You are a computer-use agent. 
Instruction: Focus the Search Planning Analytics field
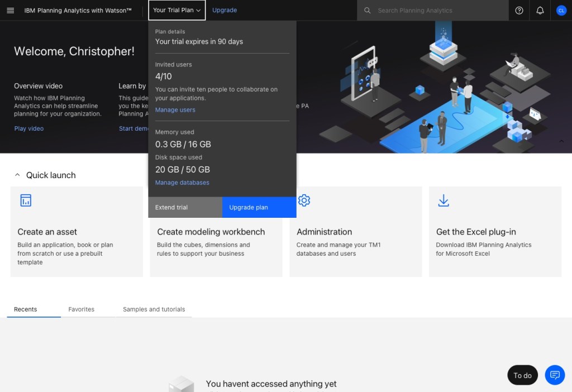pyautogui.click(x=438, y=10)
